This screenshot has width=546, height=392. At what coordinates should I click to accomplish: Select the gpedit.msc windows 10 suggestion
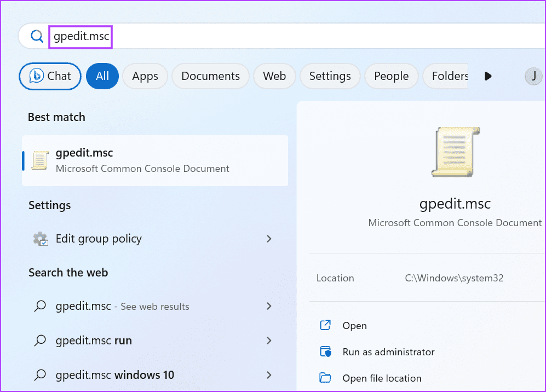(155, 375)
